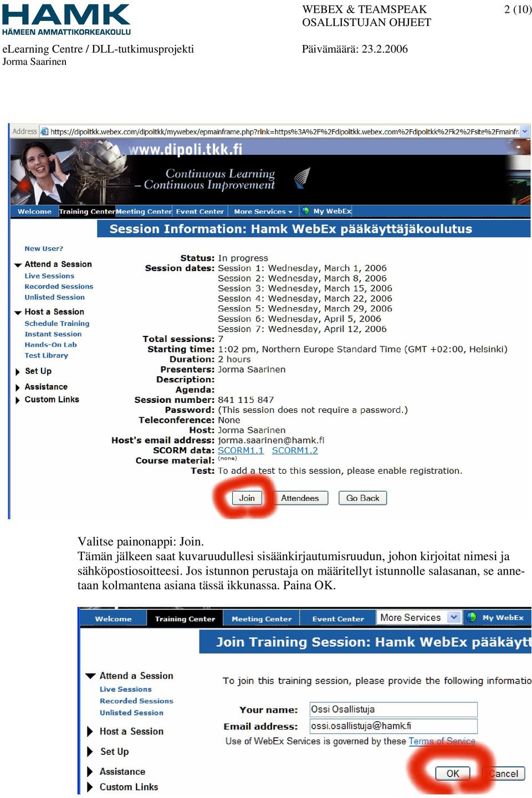
Task: Click My WebEx globe icon in upper screenshot
Action: pos(305,211)
